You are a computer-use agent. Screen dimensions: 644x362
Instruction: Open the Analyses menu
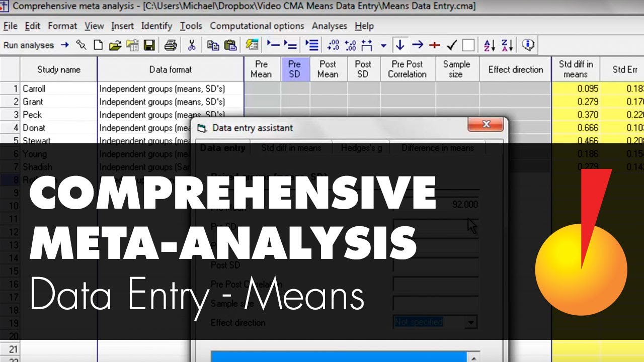click(x=330, y=26)
